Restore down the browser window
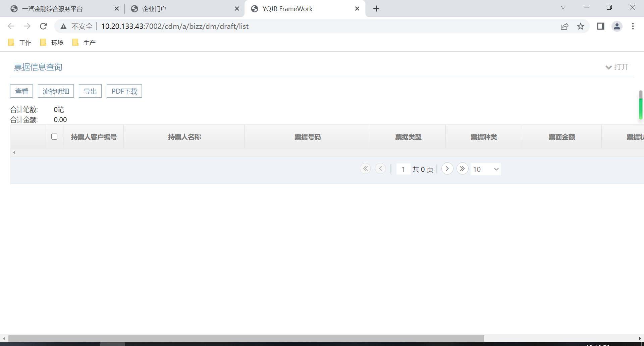644x346 pixels. tap(609, 7)
